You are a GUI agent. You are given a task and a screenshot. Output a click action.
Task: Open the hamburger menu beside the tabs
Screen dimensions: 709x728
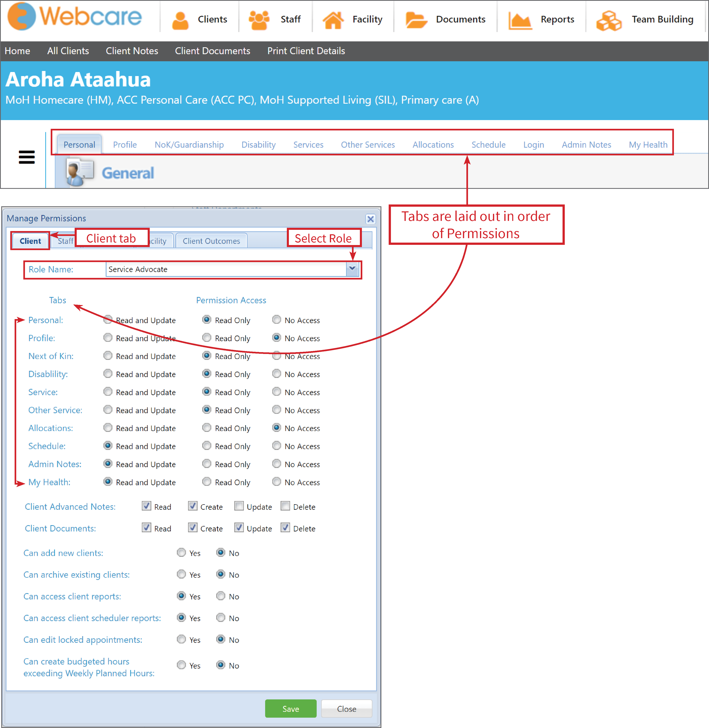coord(26,157)
